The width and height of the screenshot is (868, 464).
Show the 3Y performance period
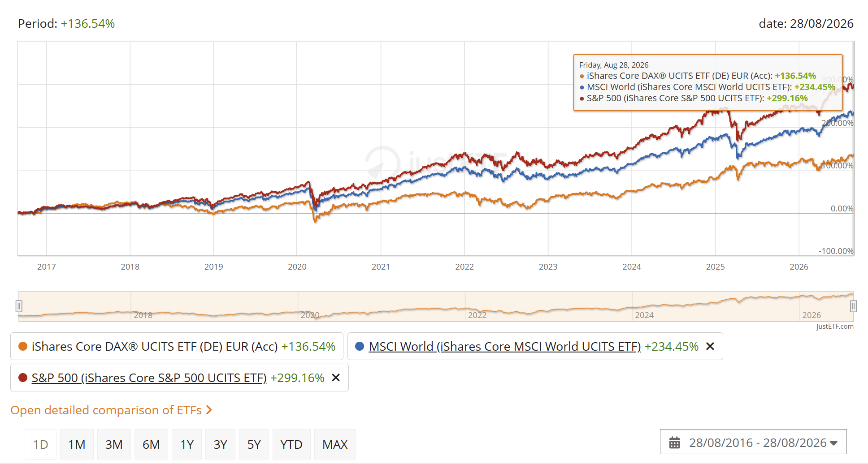220,444
